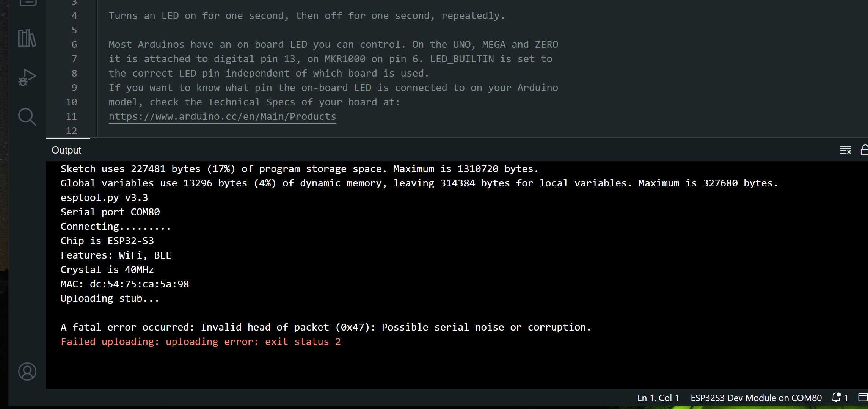Click the fatal error message line
The width and height of the screenshot is (868, 409).
(326, 327)
